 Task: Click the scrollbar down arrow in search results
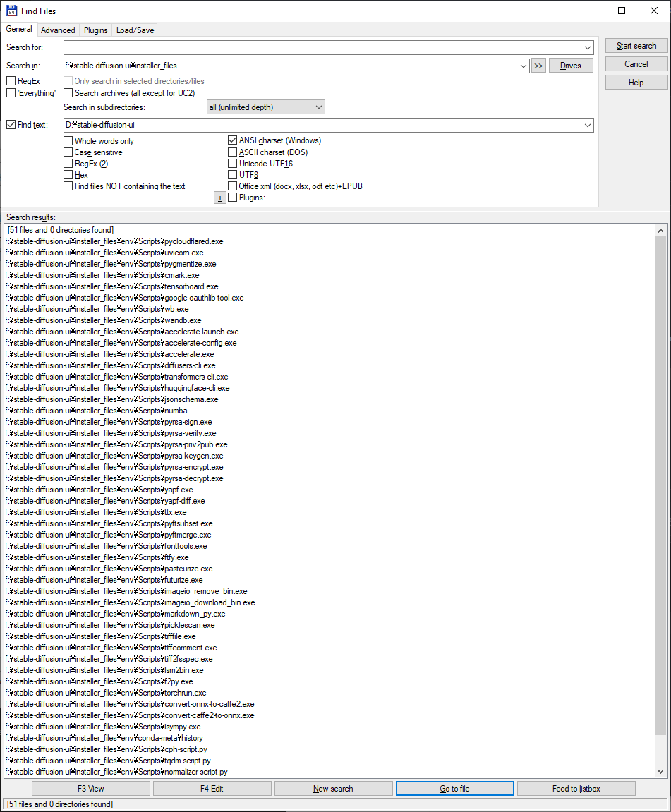pyautogui.click(x=661, y=773)
